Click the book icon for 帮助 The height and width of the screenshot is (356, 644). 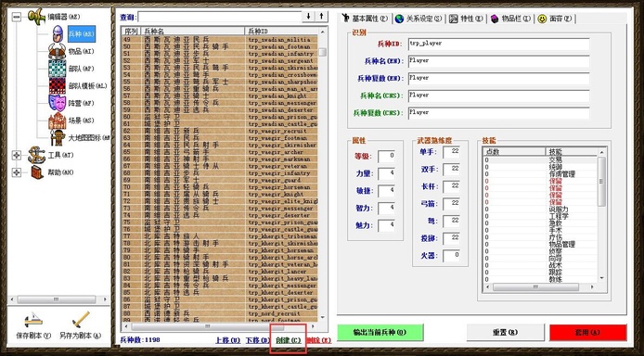pyautogui.click(x=37, y=172)
